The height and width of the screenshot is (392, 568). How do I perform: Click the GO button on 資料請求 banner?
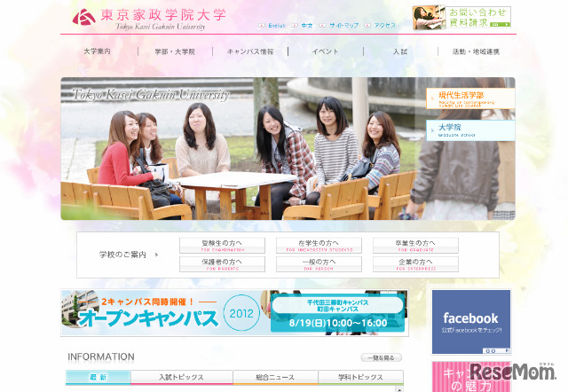(501, 25)
